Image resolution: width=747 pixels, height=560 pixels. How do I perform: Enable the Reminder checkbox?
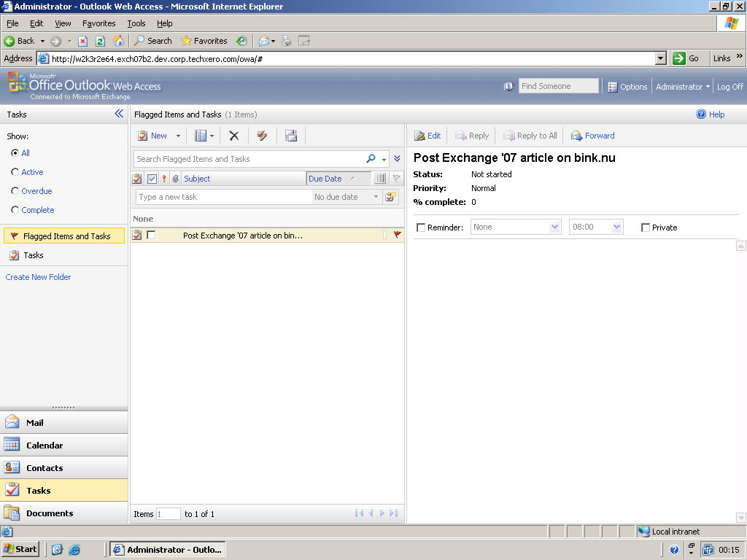click(420, 227)
